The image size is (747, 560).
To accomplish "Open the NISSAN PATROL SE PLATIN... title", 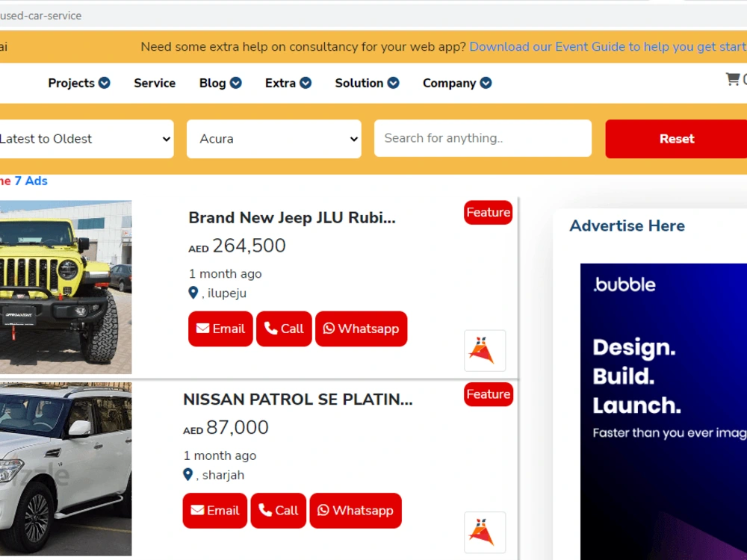I will pyautogui.click(x=298, y=399).
